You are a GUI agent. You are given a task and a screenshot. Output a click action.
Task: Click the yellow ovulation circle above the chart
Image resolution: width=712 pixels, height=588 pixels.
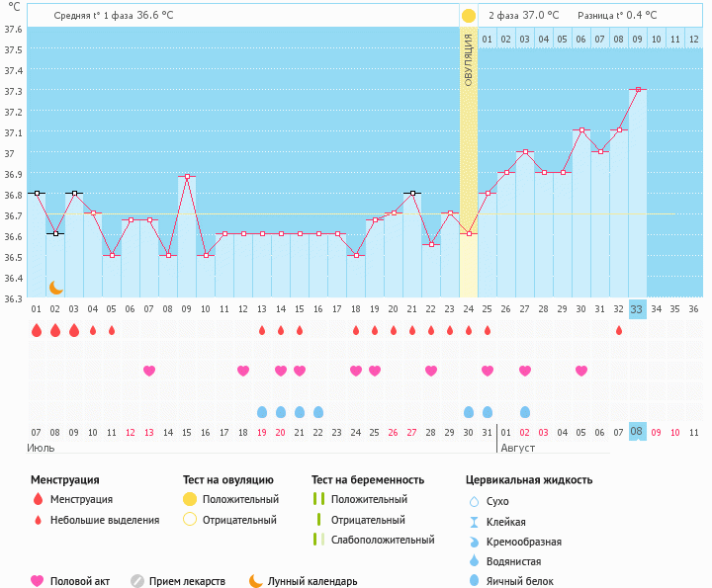tap(469, 16)
